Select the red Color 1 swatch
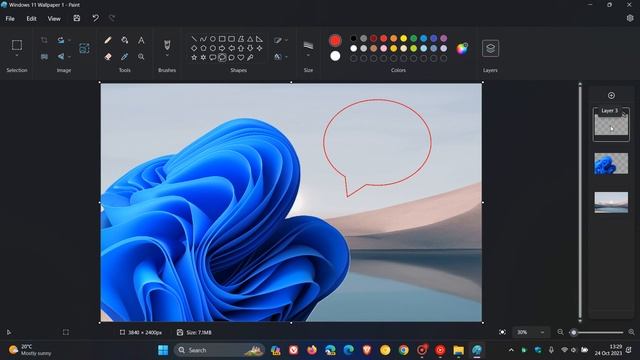This screenshot has height=360, width=640. pos(335,40)
